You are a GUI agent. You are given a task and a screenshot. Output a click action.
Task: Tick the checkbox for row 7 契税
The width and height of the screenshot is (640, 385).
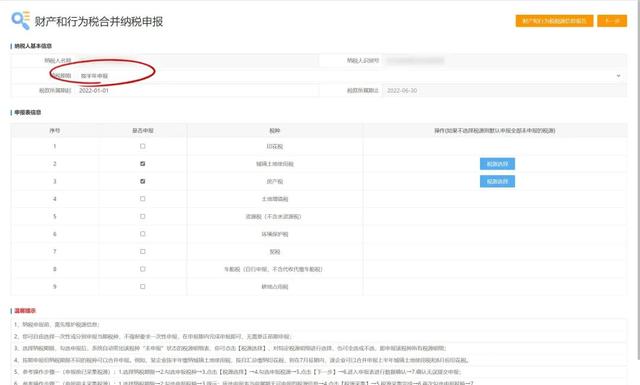142,251
